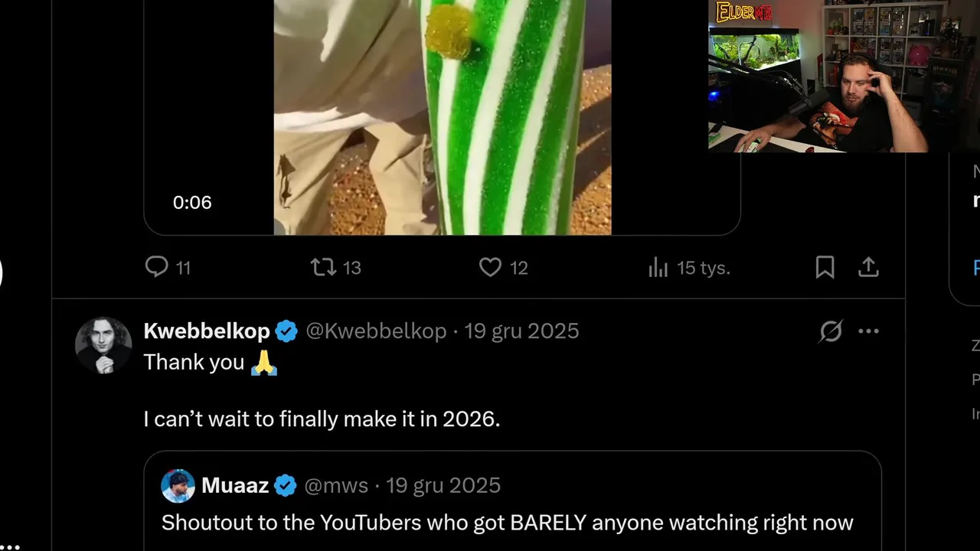Open the quoted tweet about YouTubers
The height and width of the screenshot is (551, 980).
507,523
